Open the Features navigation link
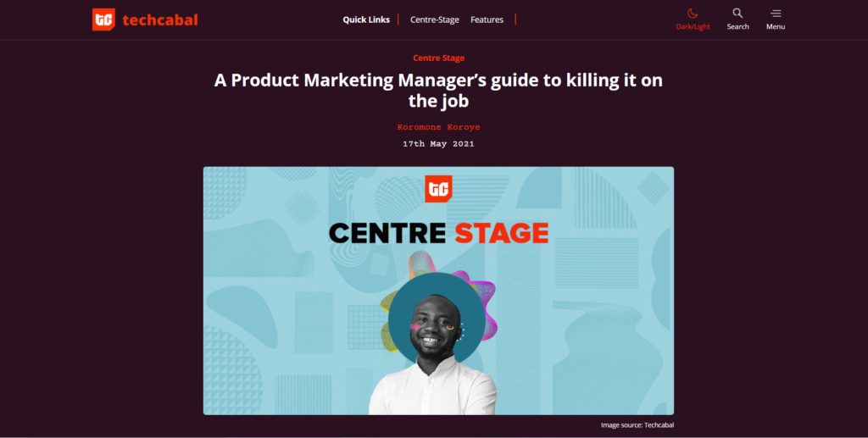The height and width of the screenshot is (438, 868). [487, 19]
